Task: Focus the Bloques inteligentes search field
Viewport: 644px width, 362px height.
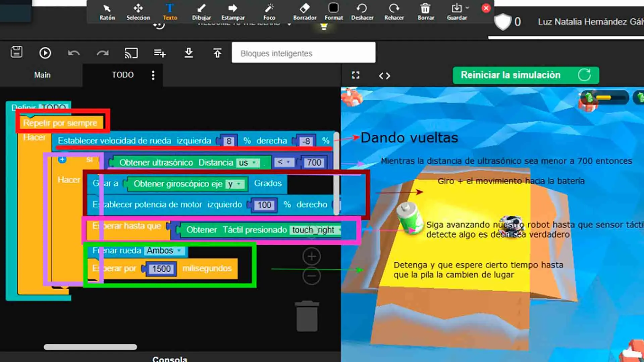Action: [x=304, y=52]
